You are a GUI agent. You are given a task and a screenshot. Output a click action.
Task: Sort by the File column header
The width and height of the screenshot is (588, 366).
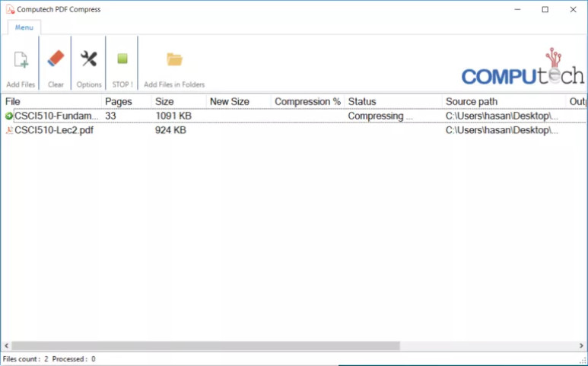tap(51, 102)
